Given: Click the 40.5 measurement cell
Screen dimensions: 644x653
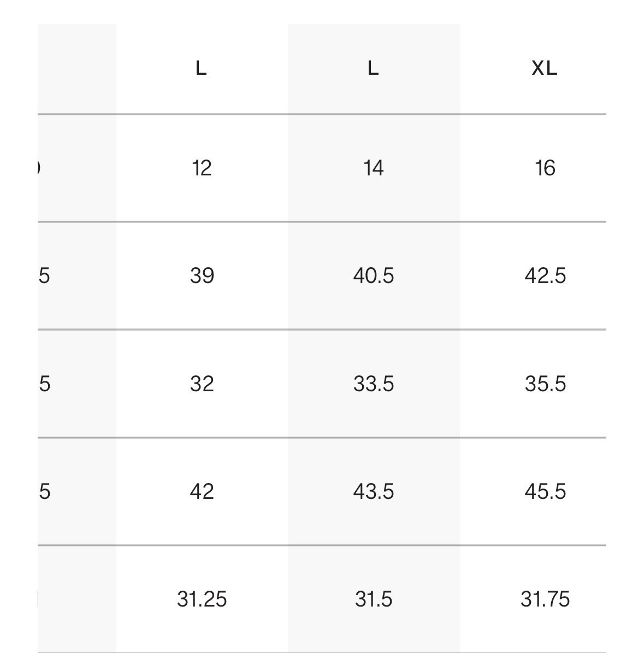Looking at the screenshot, I should [374, 276].
